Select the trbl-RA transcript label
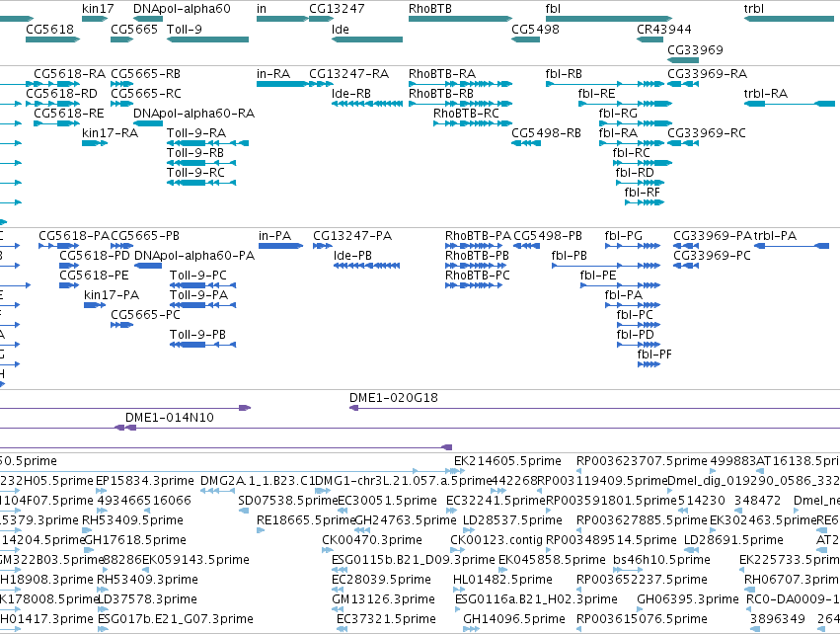Viewport: 840px width, 634px height. click(766, 93)
